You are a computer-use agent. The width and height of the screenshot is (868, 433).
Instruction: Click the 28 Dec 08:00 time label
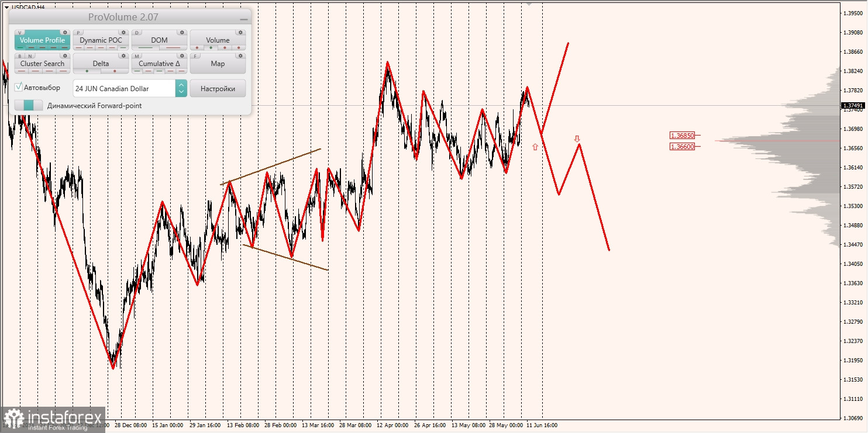[130, 425]
